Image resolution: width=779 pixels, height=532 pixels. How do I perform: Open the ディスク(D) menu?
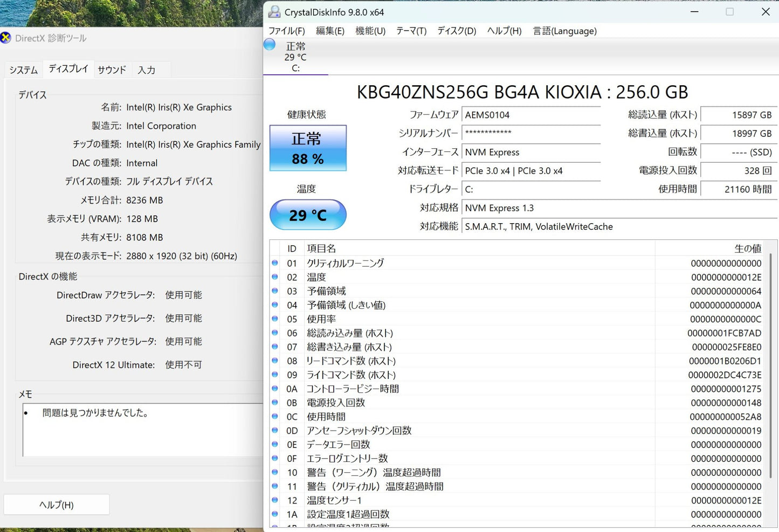[x=457, y=31]
